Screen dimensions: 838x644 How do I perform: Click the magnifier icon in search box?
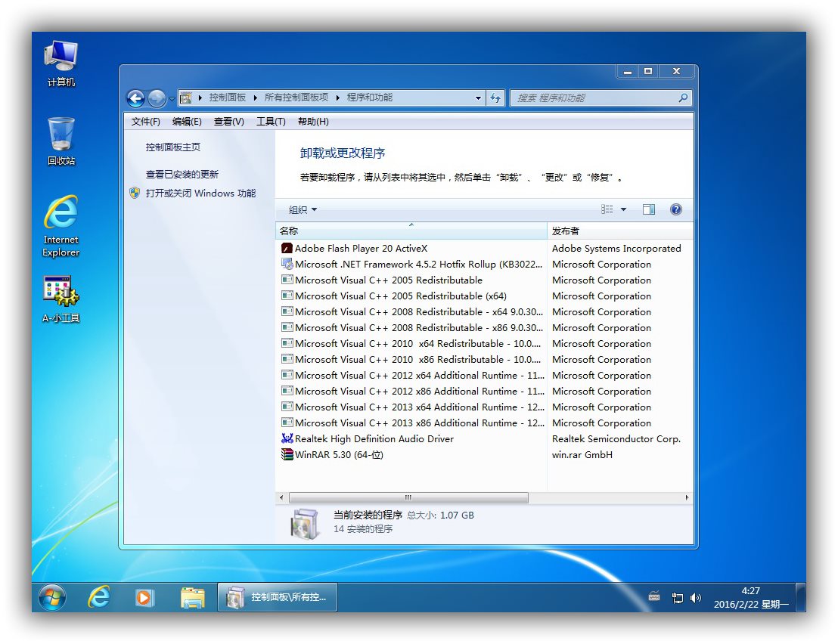[683, 98]
